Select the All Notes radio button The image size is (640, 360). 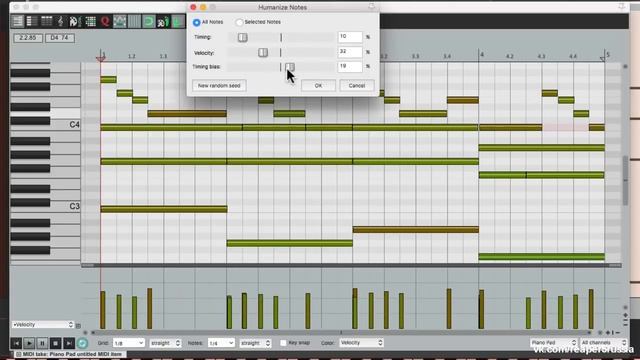pyautogui.click(x=196, y=22)
